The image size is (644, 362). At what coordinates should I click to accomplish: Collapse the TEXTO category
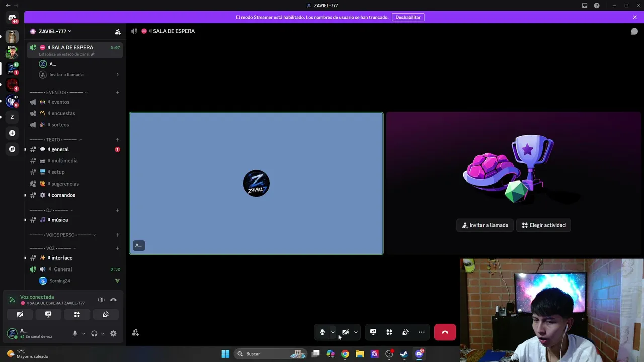click(x=55, y=140)
